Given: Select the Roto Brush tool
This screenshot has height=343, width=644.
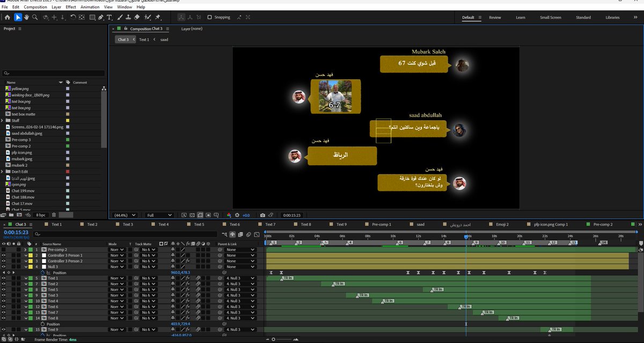Looking at the screenshot, I should [x=148, y=17].
